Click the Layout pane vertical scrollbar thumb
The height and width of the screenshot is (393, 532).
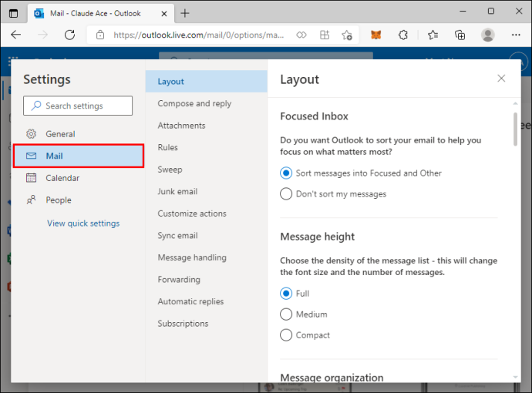[515, 129]
